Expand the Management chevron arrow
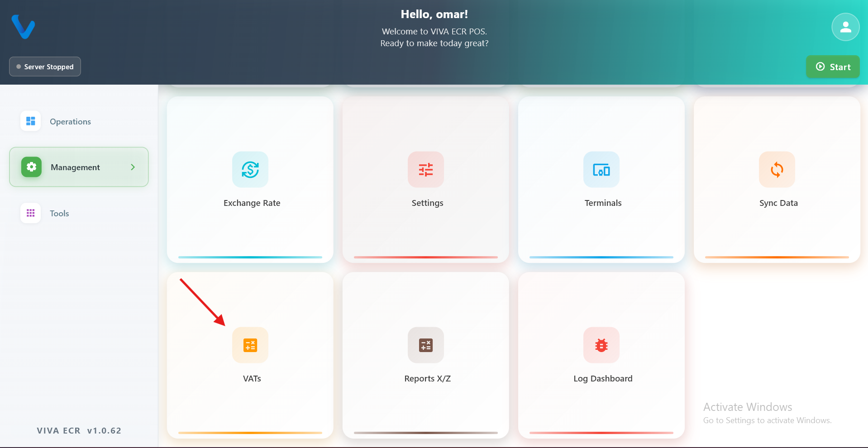Image resolution: width=868 pixels, height=448 pixels. coord(133,167)
